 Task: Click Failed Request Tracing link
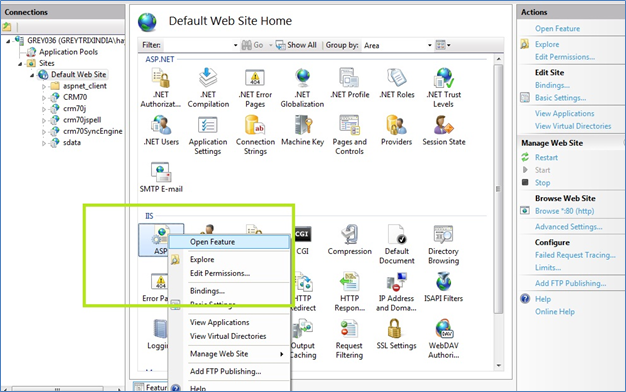coord(575,255)
